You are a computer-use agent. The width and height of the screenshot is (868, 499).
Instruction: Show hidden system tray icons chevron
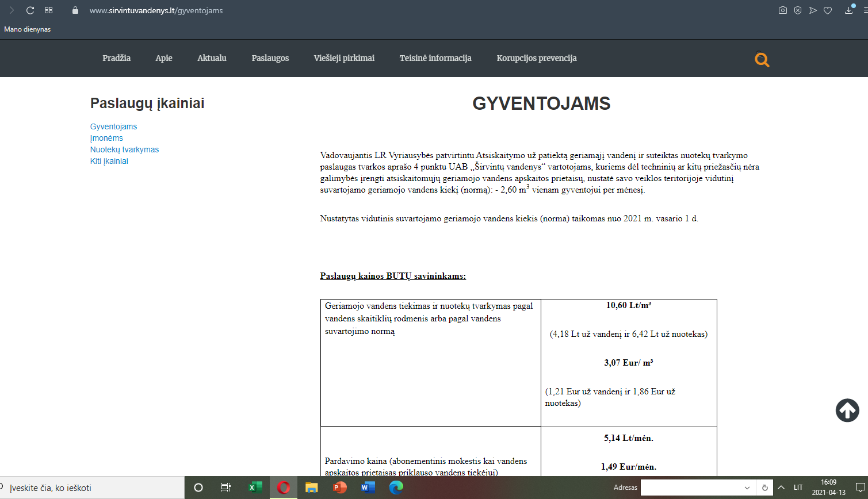(x=781, y=488)
